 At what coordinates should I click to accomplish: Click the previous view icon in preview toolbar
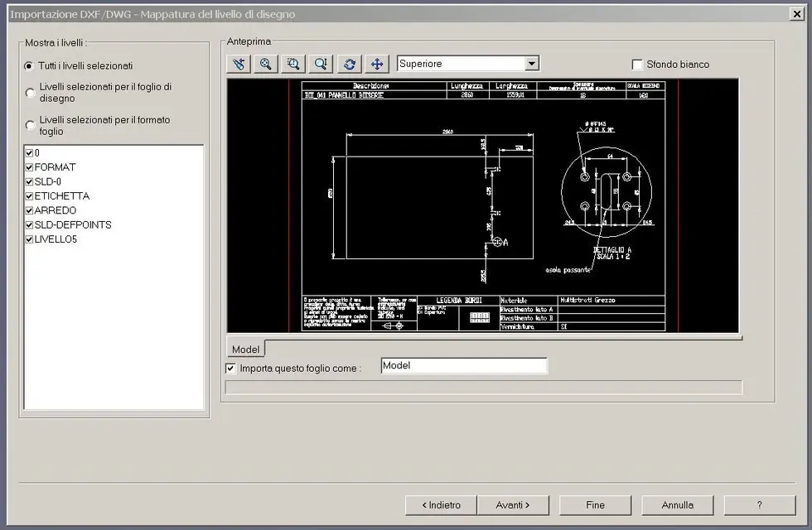(x=239, y=64)
